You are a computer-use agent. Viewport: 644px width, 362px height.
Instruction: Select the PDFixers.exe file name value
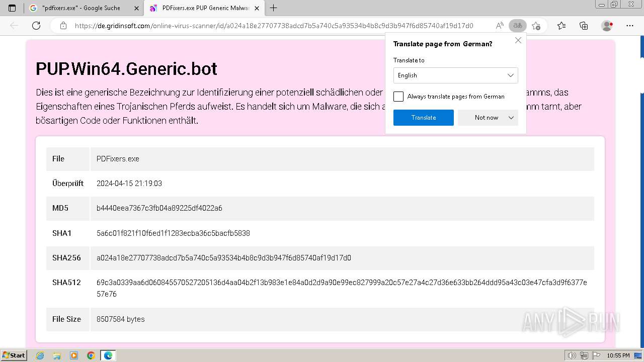tap(118, 159)
